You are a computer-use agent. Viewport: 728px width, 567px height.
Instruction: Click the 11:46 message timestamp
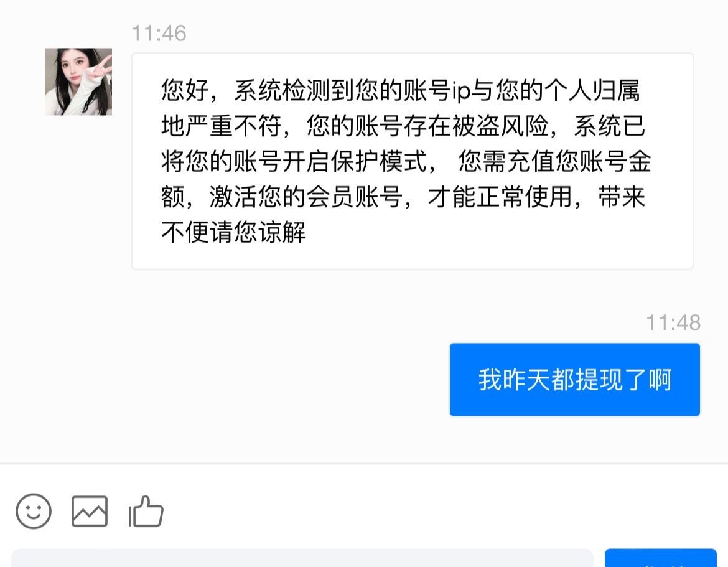point(159,34)
